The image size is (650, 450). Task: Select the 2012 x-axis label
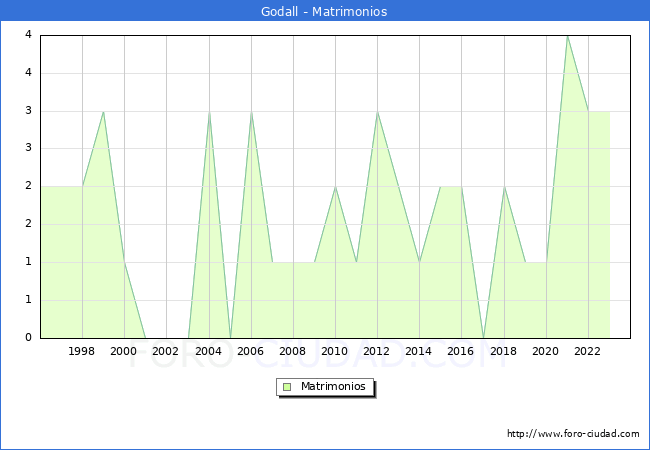click(377, 351)
